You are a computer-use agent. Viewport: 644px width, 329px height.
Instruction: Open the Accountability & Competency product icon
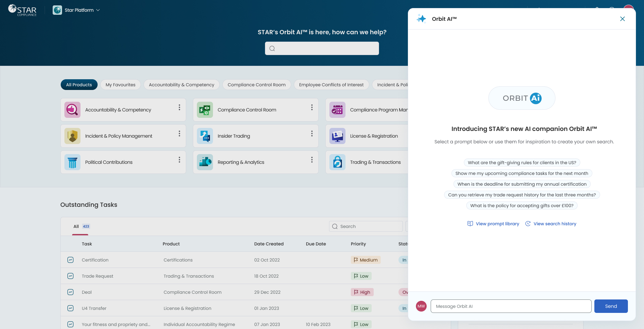72,110
